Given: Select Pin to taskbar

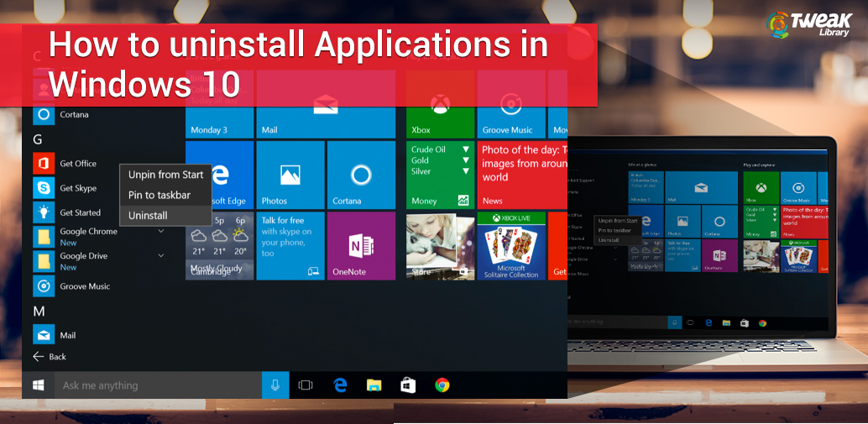Looking at the screenshot, I should [165, 195].
